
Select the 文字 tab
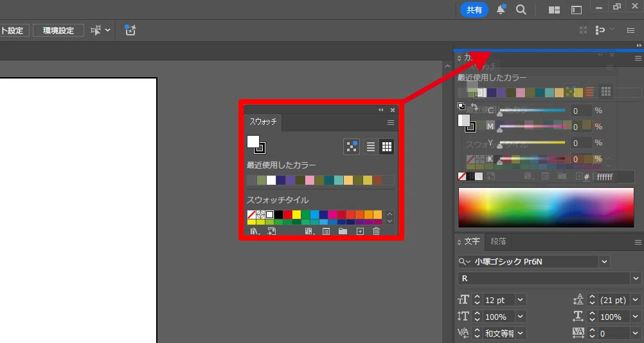(472, 241)
